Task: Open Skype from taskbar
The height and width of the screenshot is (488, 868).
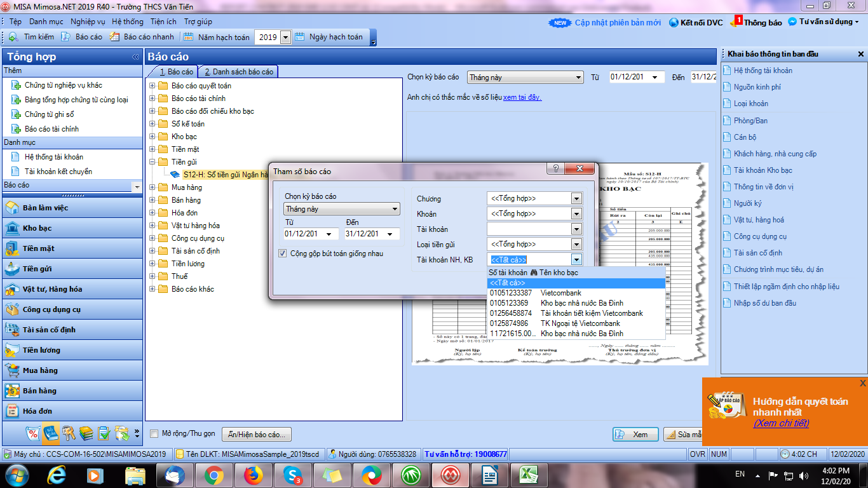Action: coord(293,475)
